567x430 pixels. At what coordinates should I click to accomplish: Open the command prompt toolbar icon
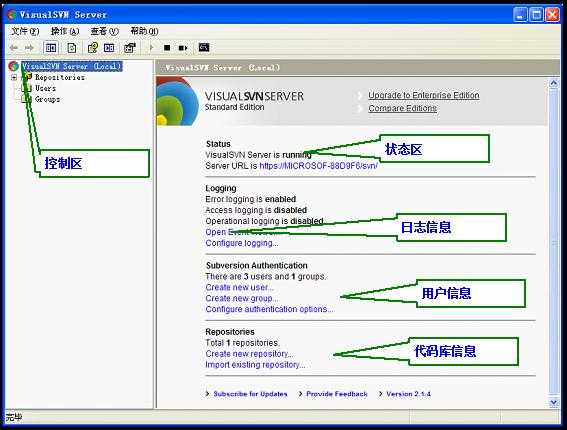pyautogui.click(x=204, y=47)
